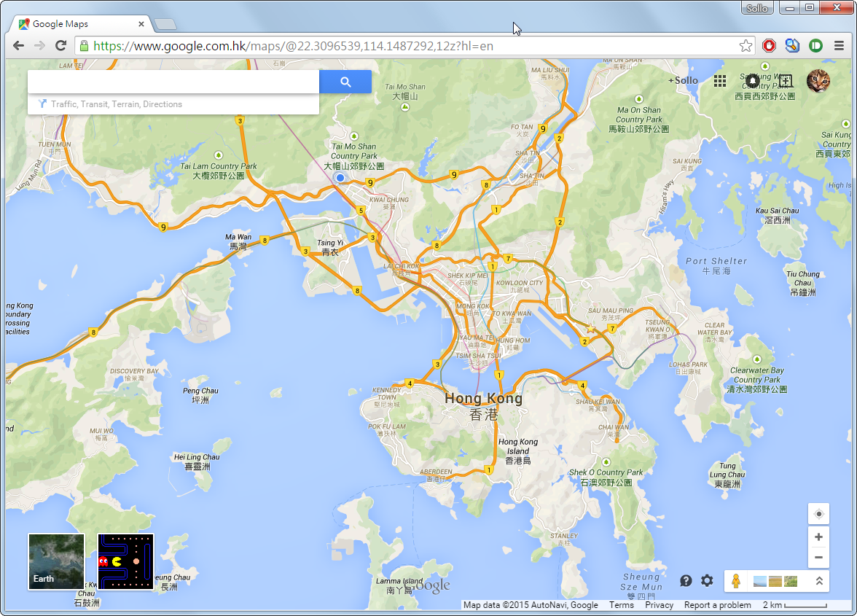857x616 pixels.
Task: Click the blue search button
Action: (x=345, y=82)
